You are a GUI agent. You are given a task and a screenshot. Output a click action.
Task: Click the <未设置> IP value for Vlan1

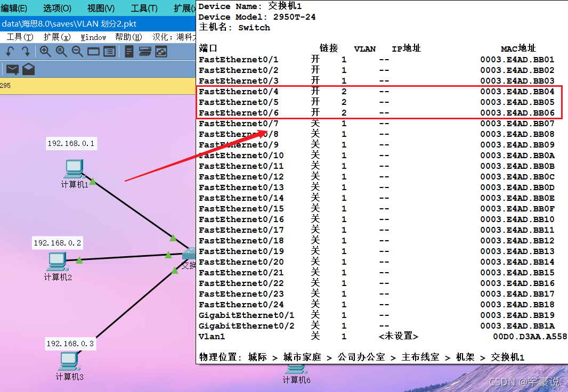399,336
